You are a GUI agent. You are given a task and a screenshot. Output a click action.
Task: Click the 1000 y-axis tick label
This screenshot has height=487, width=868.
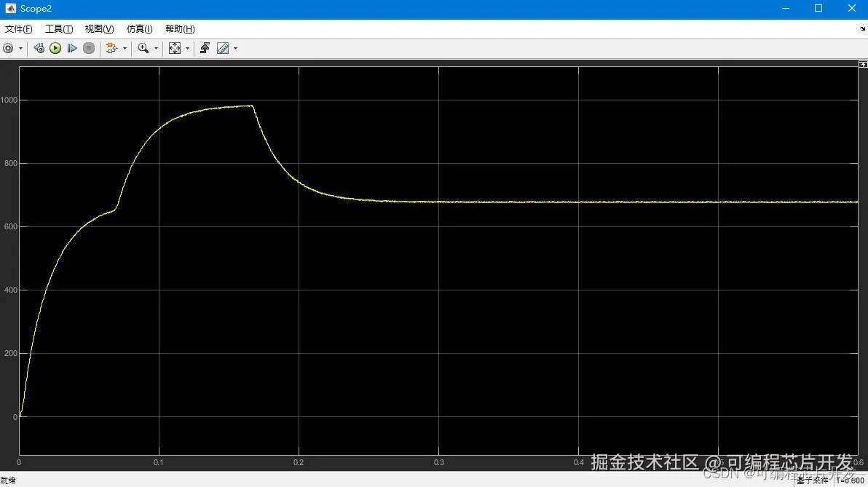(x=9, y=100)
